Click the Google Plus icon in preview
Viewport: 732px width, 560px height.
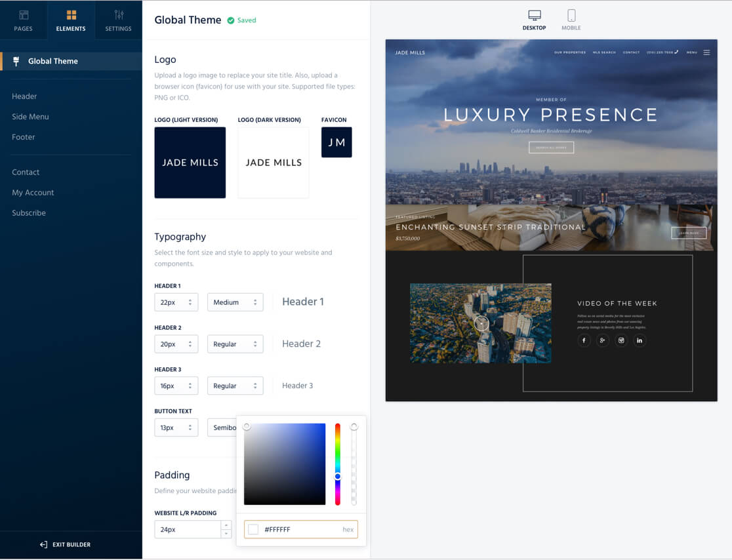coord(603,341)
